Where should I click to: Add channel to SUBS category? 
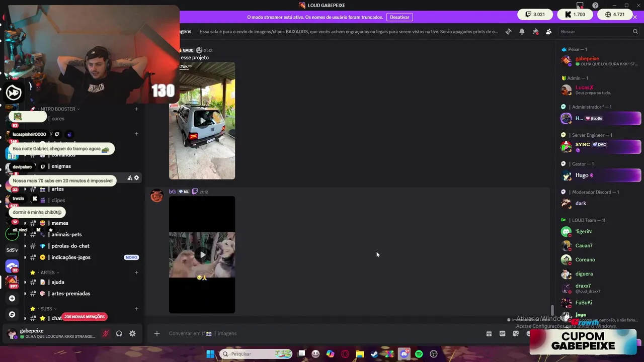coord(136,309)
